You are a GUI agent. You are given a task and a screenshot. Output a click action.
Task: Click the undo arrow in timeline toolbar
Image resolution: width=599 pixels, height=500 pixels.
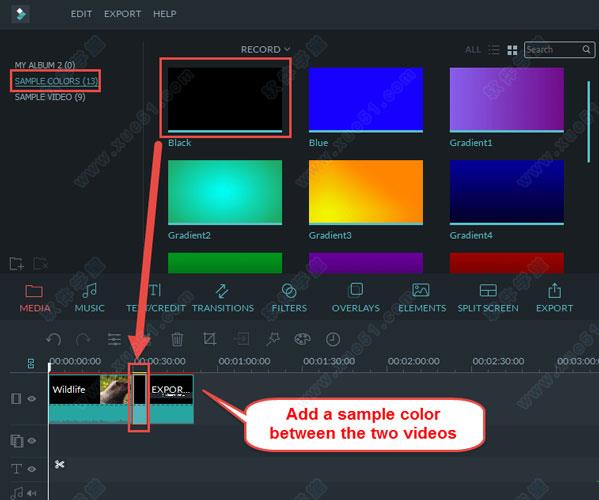[54, 339]
